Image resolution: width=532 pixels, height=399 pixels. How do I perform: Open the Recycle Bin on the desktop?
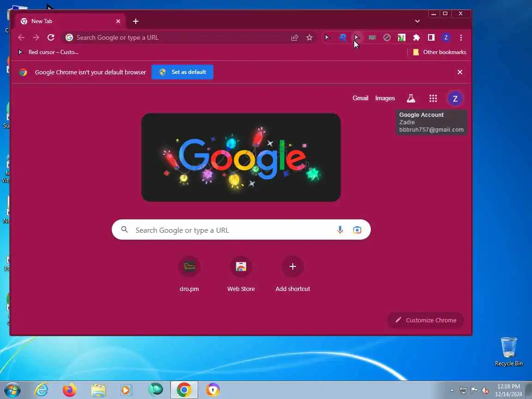click(508, 351)
